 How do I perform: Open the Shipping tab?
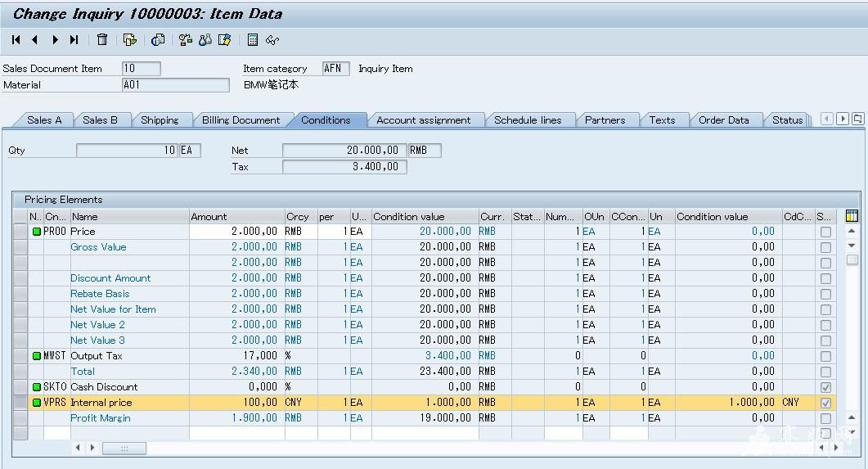(160, 120)
